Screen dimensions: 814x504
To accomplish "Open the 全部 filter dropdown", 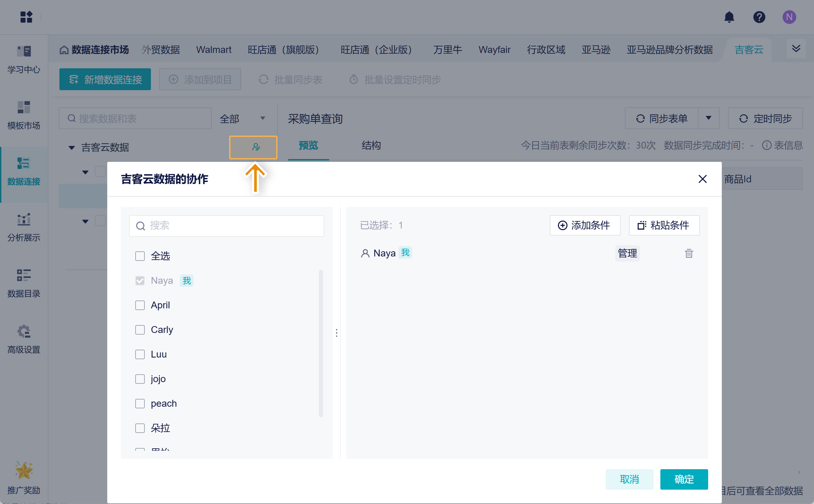I will coord(243,119).
